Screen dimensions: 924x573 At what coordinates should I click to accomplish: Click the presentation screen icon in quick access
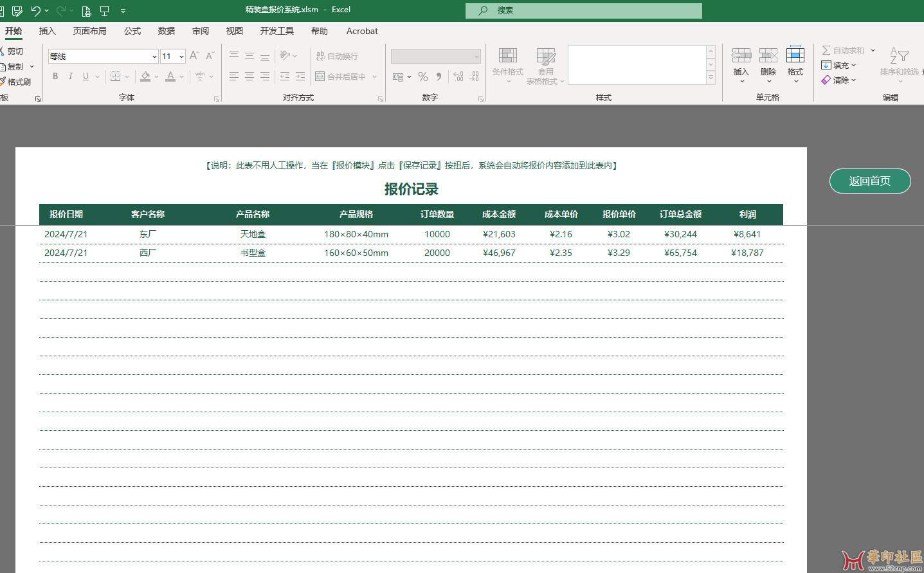coord(104,11)
